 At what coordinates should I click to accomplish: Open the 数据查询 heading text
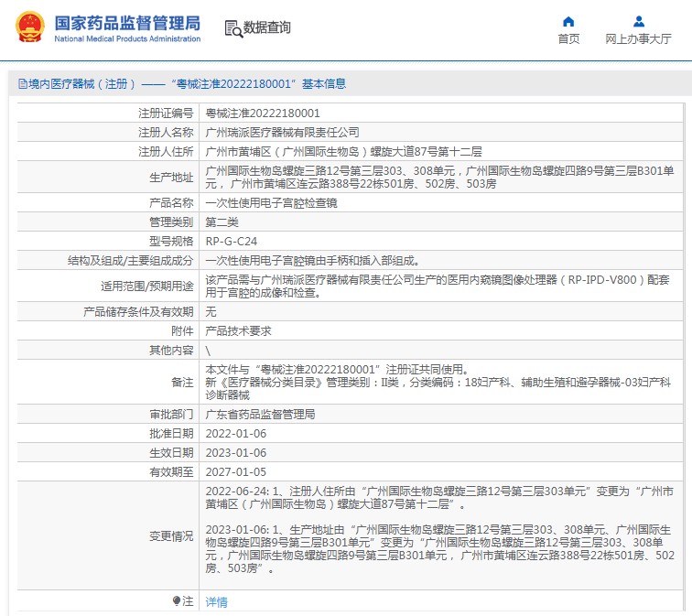tap(267, 28)
